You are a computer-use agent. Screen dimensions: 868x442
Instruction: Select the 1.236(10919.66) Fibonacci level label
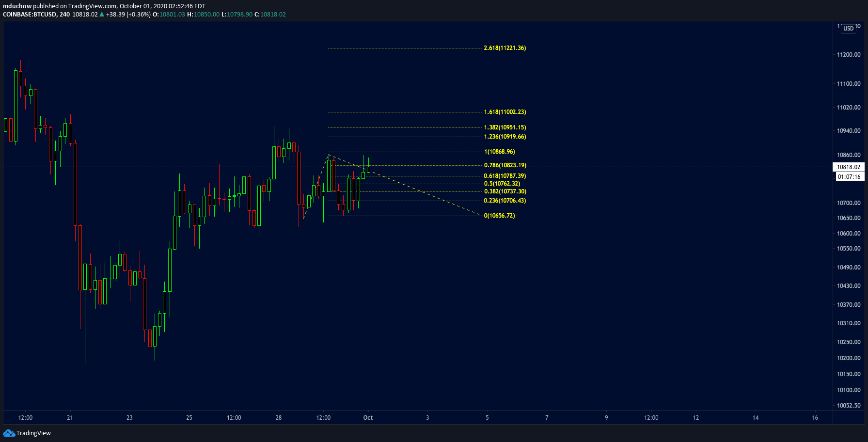point(505,137)
